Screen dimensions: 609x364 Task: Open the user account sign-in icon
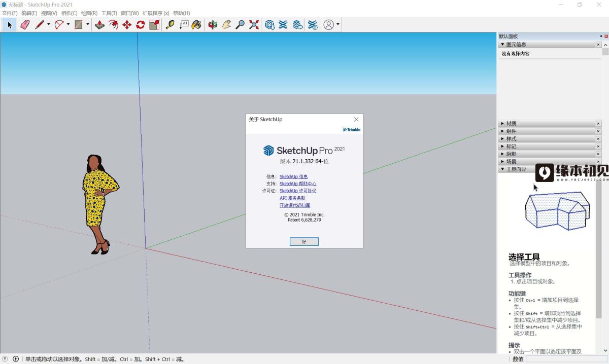[329, 24]
